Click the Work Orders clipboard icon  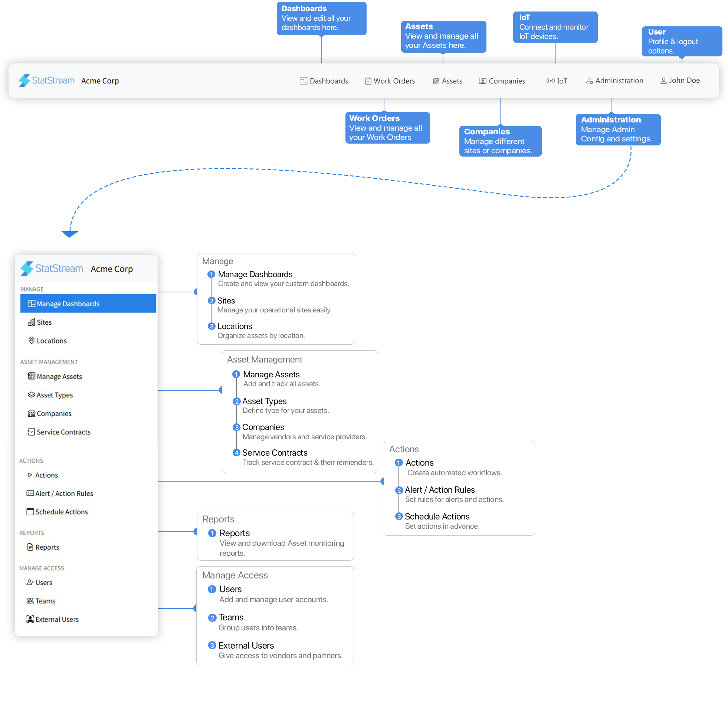point(368,81)
